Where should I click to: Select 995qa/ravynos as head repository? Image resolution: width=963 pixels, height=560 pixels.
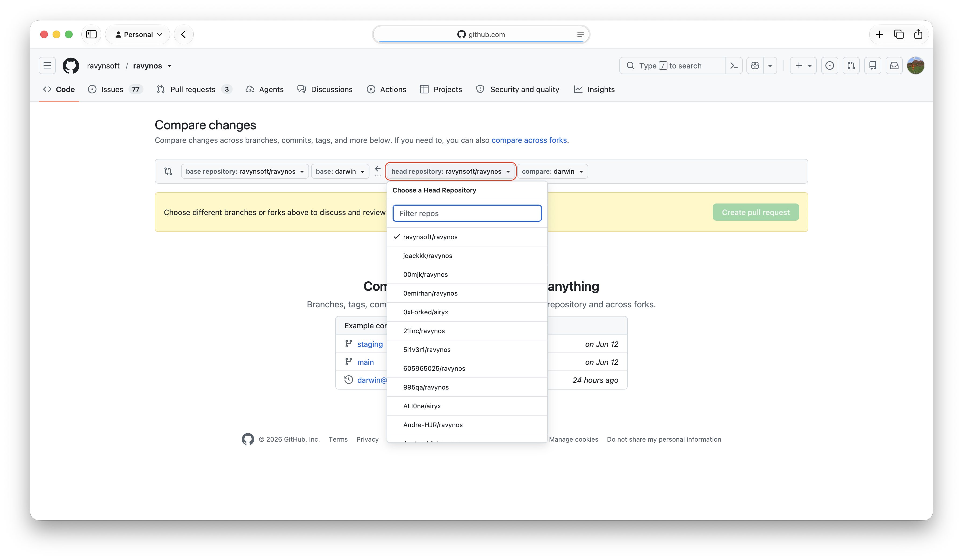pos(467,387)
